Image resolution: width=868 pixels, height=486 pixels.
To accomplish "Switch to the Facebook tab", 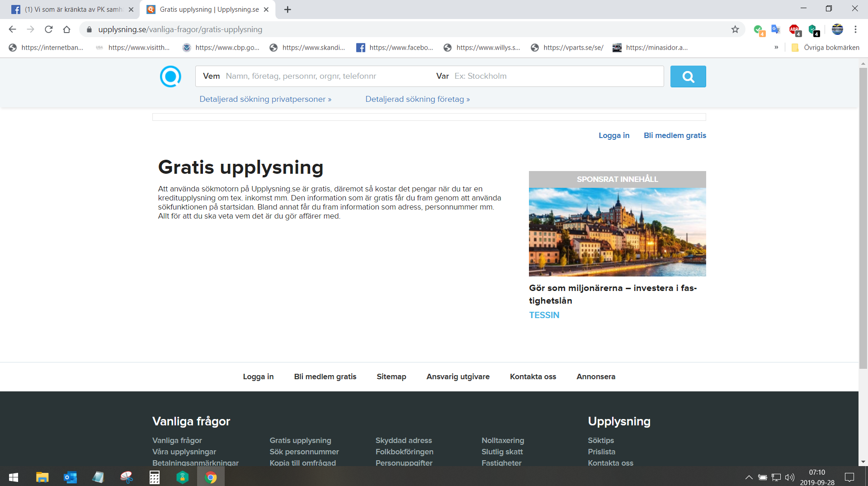I will tap(72, 10).
